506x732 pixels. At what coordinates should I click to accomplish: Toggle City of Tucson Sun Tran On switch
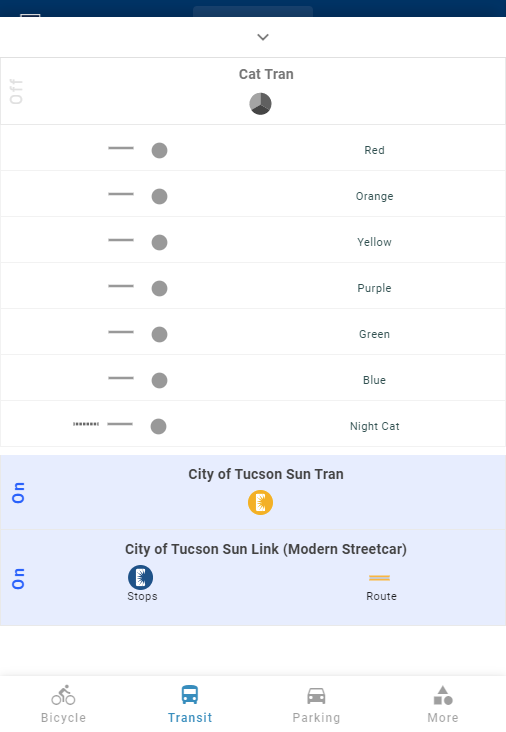[x=18, y=493]
